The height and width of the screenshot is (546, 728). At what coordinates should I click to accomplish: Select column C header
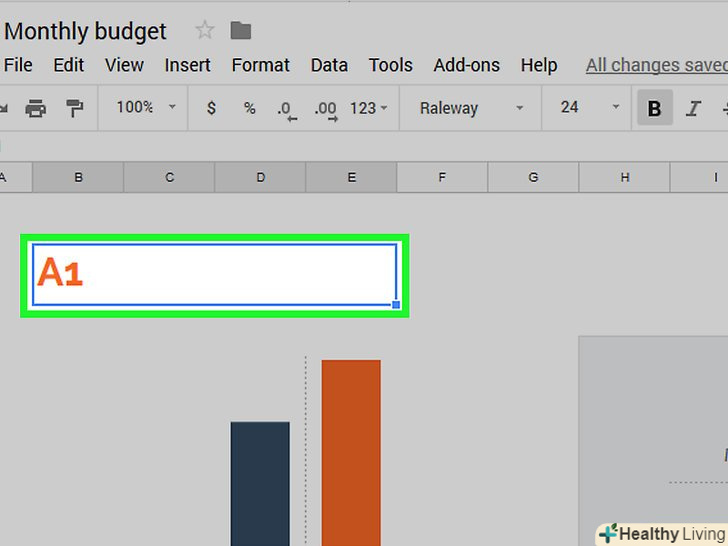coord(169,177)
